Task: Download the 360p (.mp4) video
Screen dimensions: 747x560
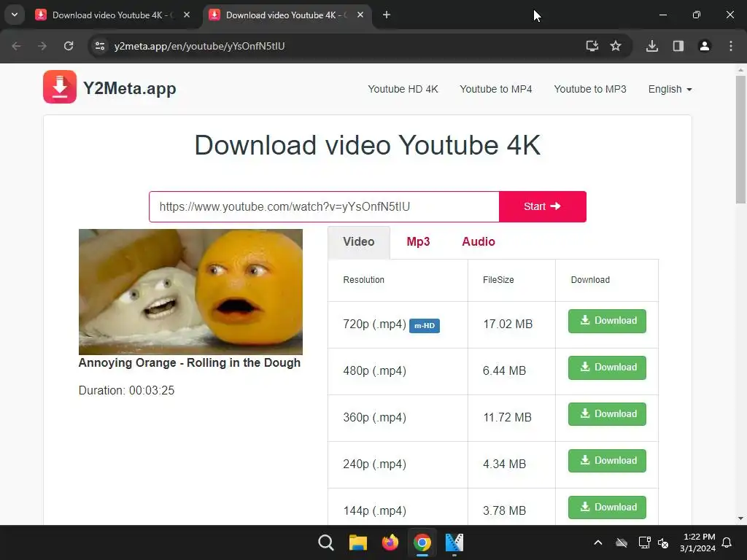Action: tap(607, 414)
